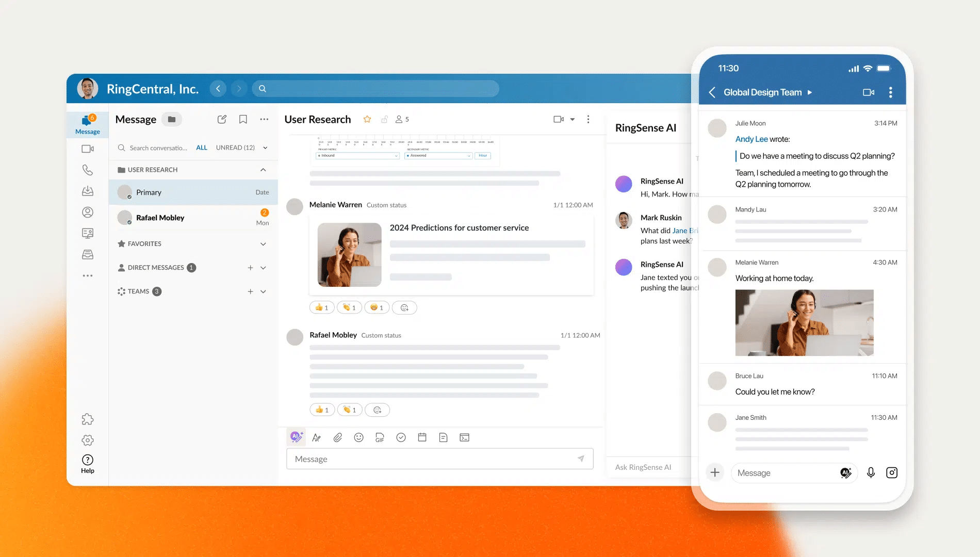Image resolution: width=980 pixels, height=557 pixels.
Task: Open the AI compose assistant icon
Action: tap(296, 437)
